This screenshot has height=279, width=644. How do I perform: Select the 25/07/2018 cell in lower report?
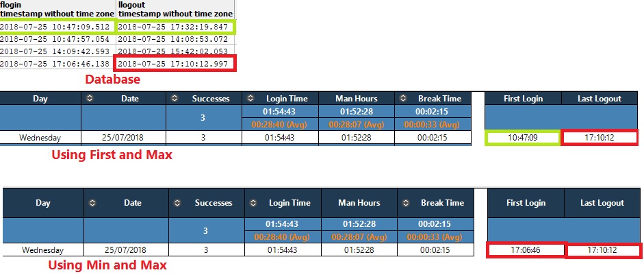pos(124,250)
